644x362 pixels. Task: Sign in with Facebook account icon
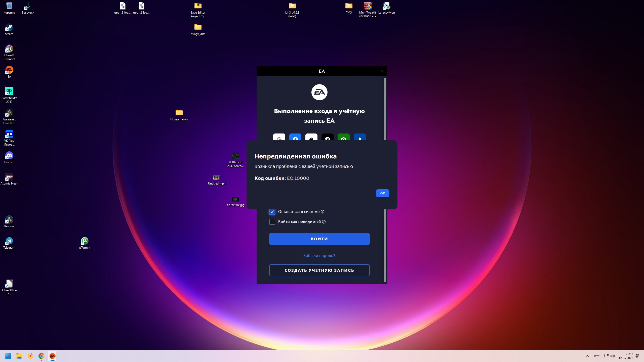pyautogui.click(x=295, y=137)
